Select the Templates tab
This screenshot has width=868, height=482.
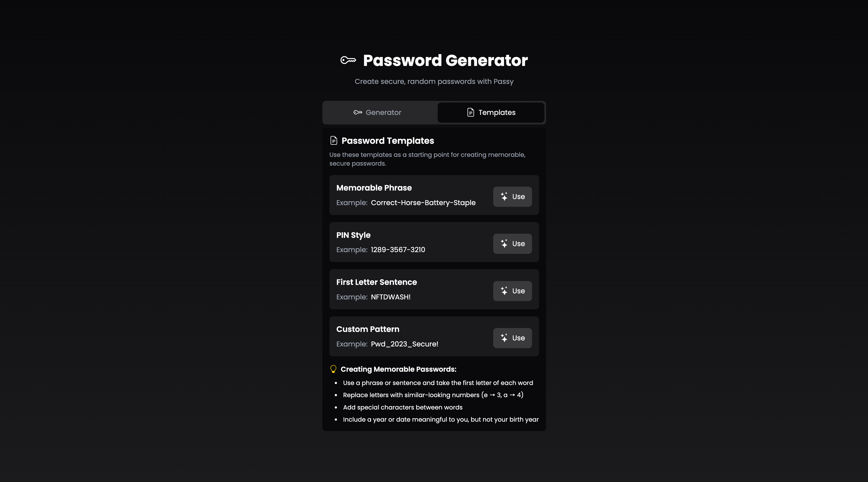(x=491, y=112)
